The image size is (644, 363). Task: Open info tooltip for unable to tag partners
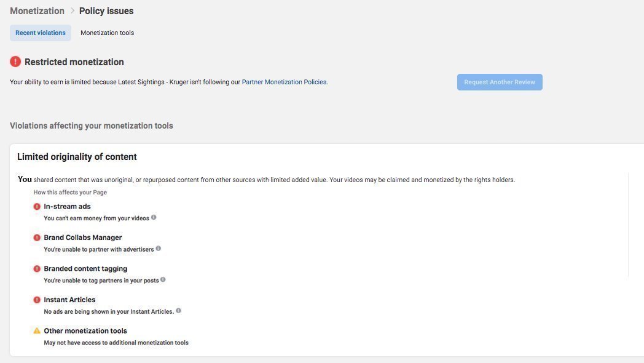click(163, 280)
